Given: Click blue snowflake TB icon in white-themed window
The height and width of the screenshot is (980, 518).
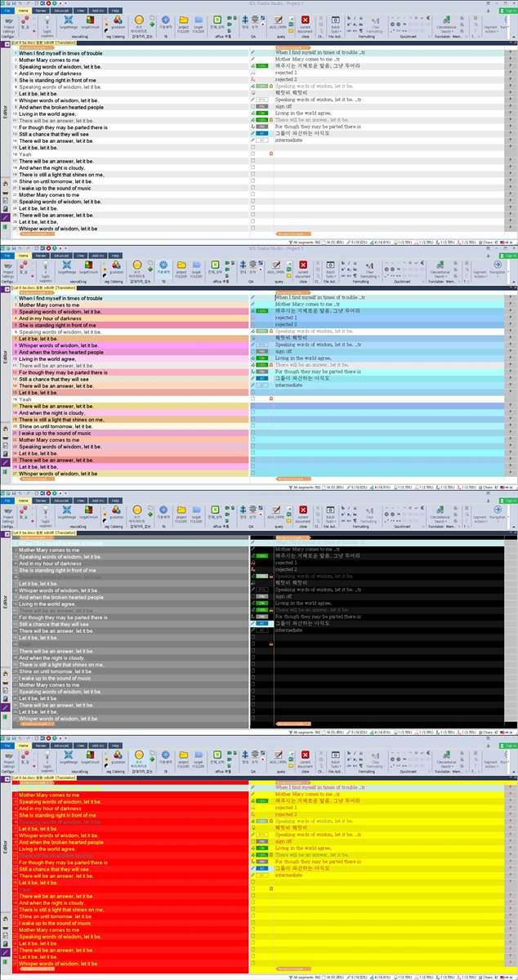Looking at the screenshot, I should (x=165, y=20).
